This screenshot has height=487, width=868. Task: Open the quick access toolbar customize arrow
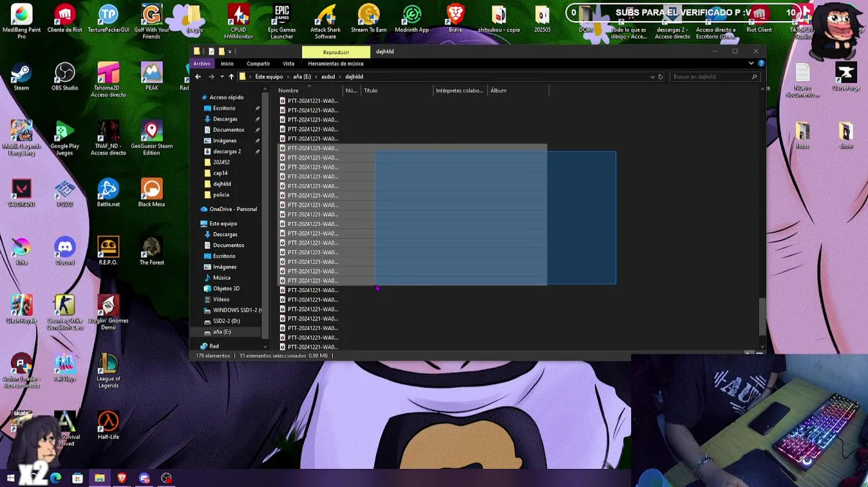pyautogui.click(x=230, y=51)
